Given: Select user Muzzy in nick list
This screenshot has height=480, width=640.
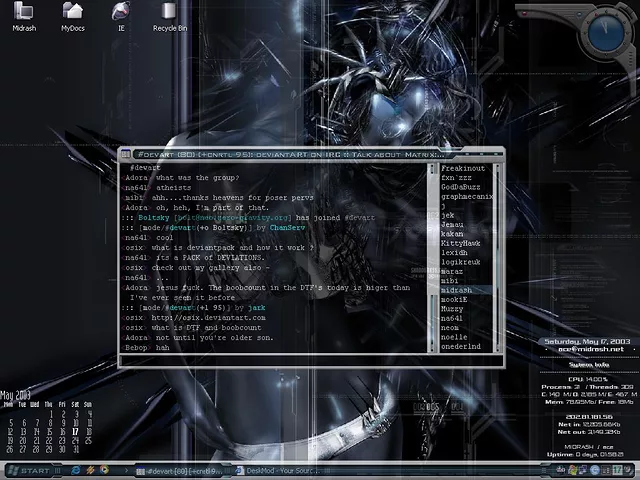Looking at the screenshot, I should coord(452,309).
